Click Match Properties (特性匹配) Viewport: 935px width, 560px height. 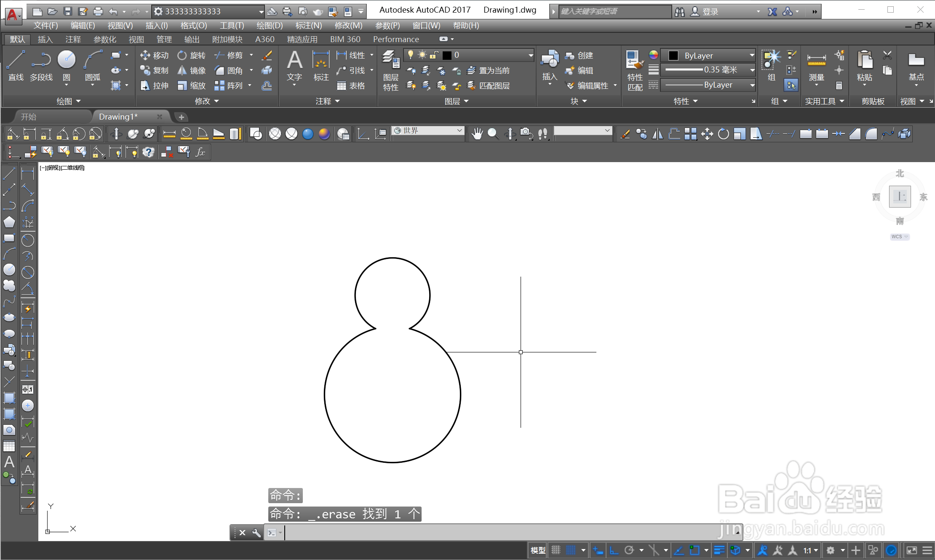635,70
